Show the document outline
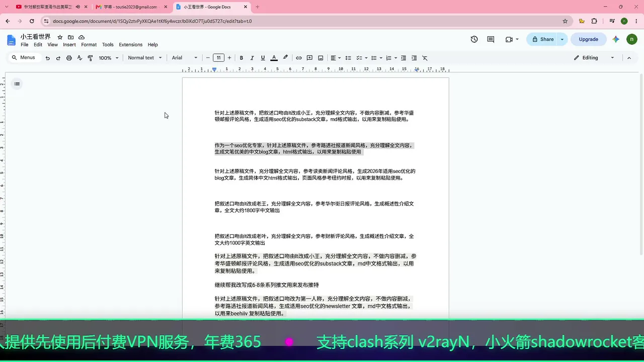The height and width of the screenshot is (362, 644). 17,84
